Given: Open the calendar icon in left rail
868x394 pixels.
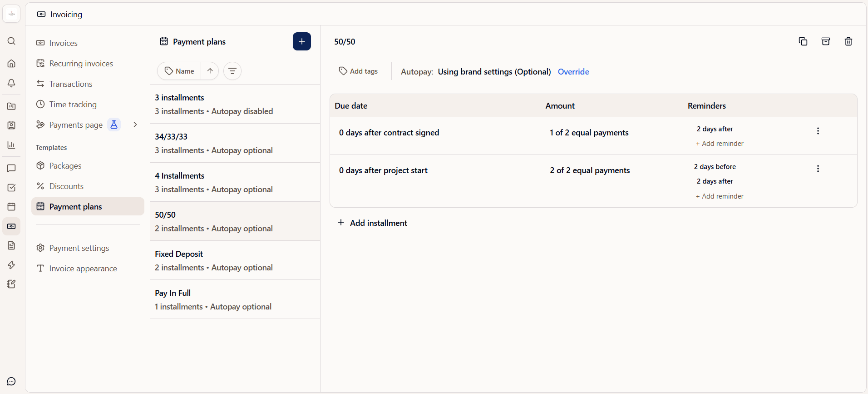Looking at the screenshot, I should pyautogui.click(x=11, y=207).
